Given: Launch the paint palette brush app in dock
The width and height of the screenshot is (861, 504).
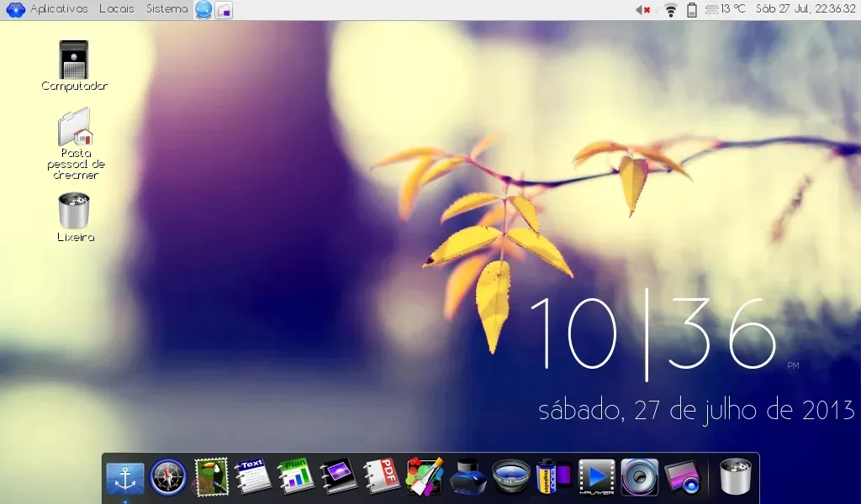Looking at the screenshot, I should click(x=425, y=478).
